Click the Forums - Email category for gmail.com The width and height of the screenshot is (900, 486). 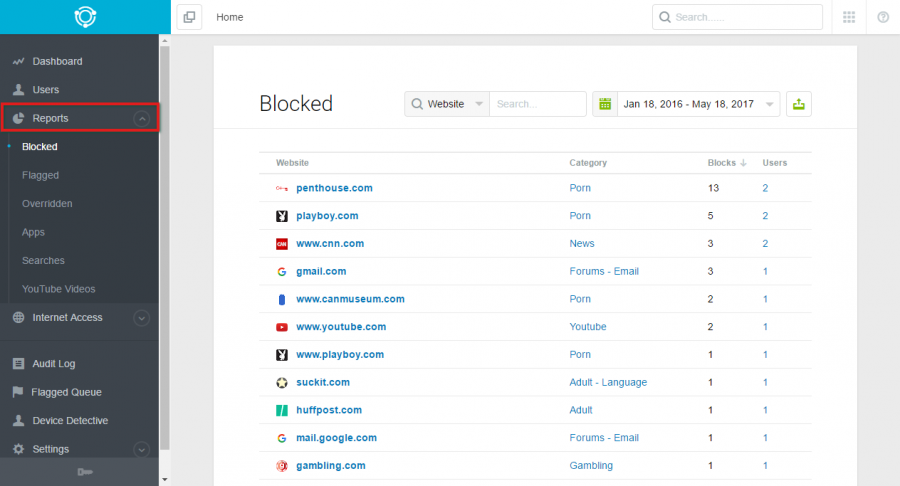(x=604, y=271)
